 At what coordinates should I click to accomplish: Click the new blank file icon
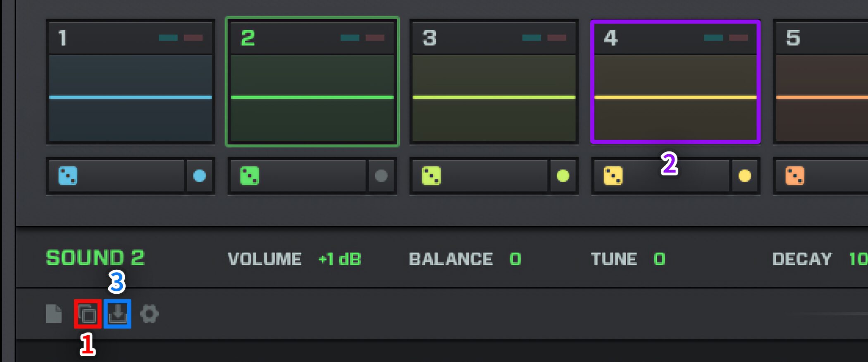54,314
